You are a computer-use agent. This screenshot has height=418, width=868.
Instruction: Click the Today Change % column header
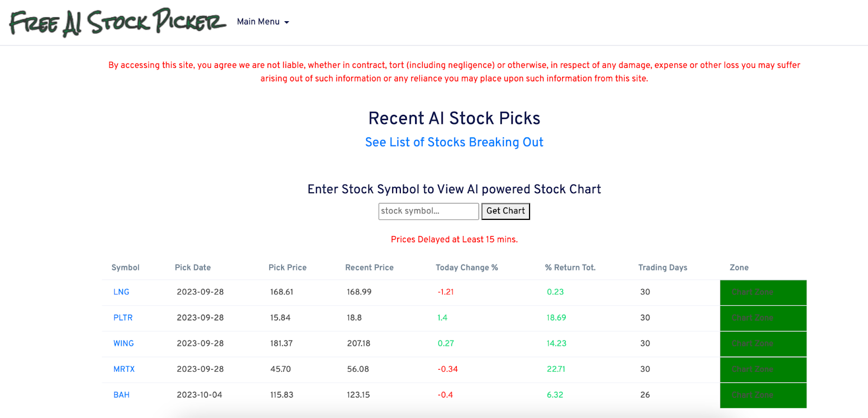[x=467, y=268]
